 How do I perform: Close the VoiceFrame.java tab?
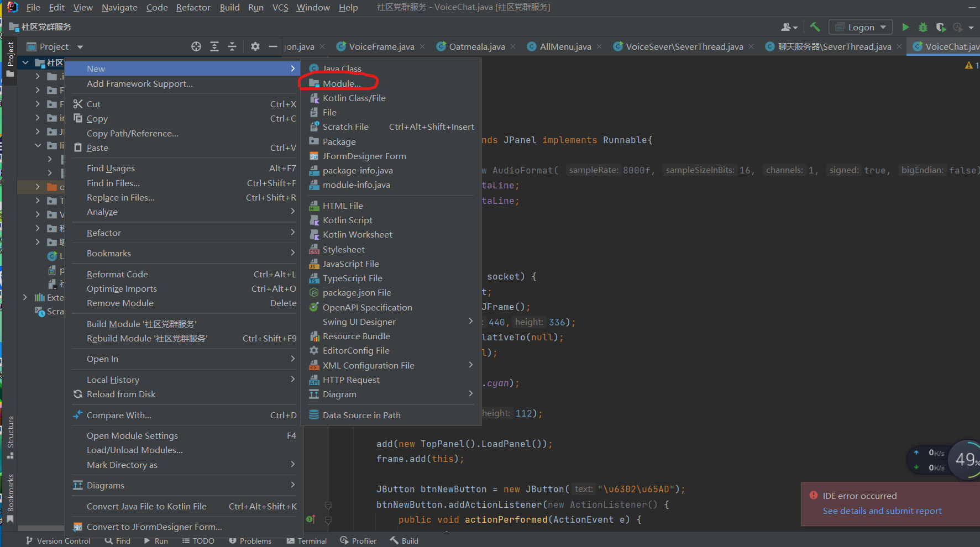(x=423, y=46)
